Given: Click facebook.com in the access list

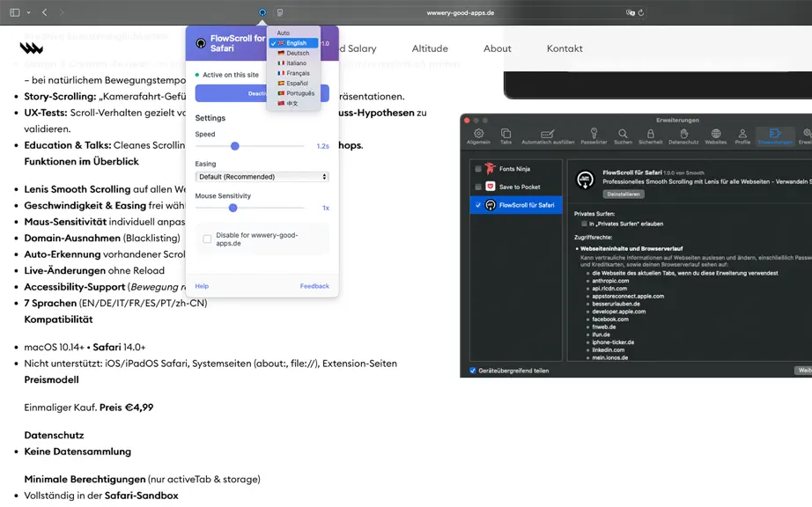Looking at the screenshot, I should 610,320.
